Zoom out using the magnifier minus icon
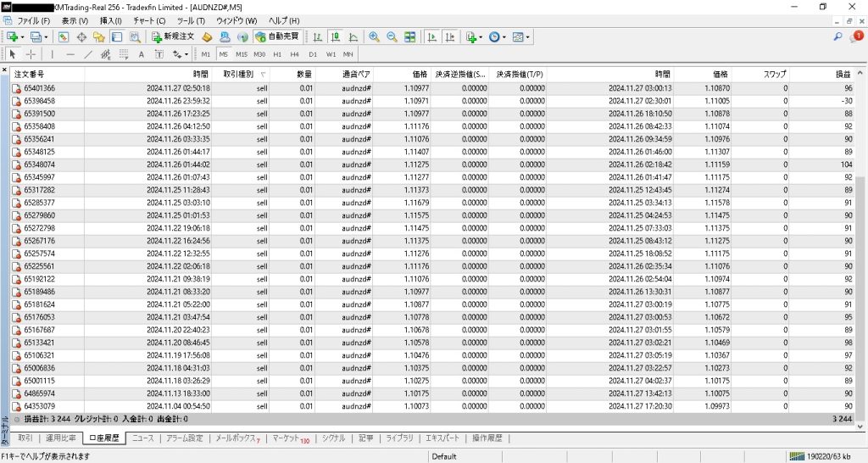868x463 pixels. coord(392,37)
